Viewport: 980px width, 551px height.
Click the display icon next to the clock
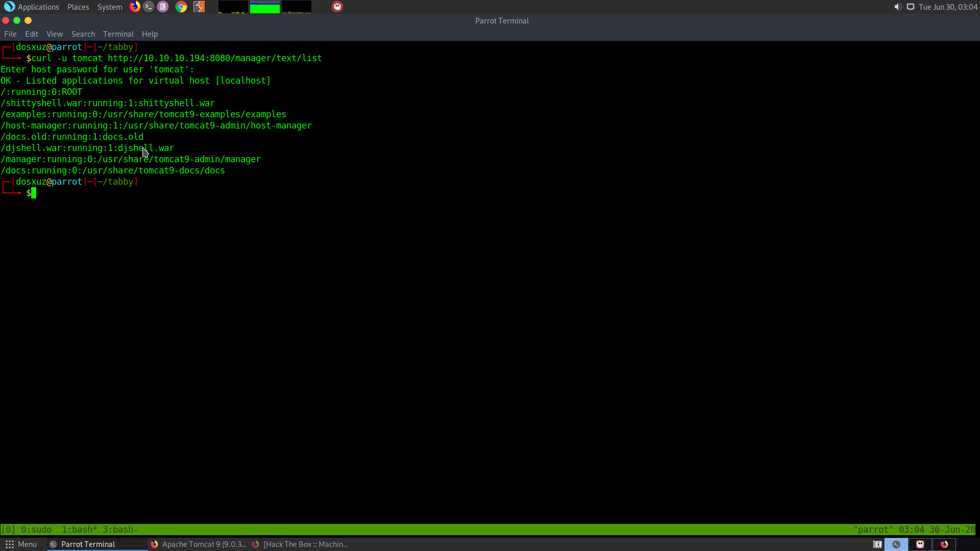point(911,7)
